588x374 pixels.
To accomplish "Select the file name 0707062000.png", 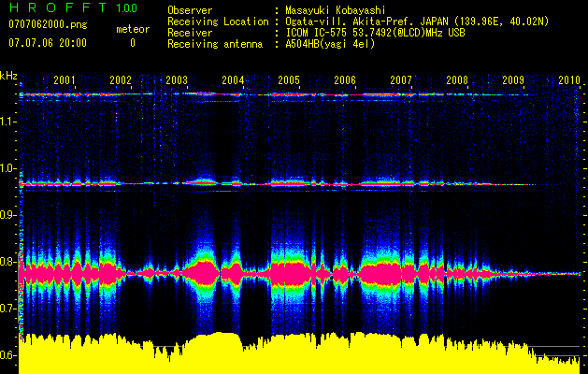I will pyautogui.click(x=48, y=24).
